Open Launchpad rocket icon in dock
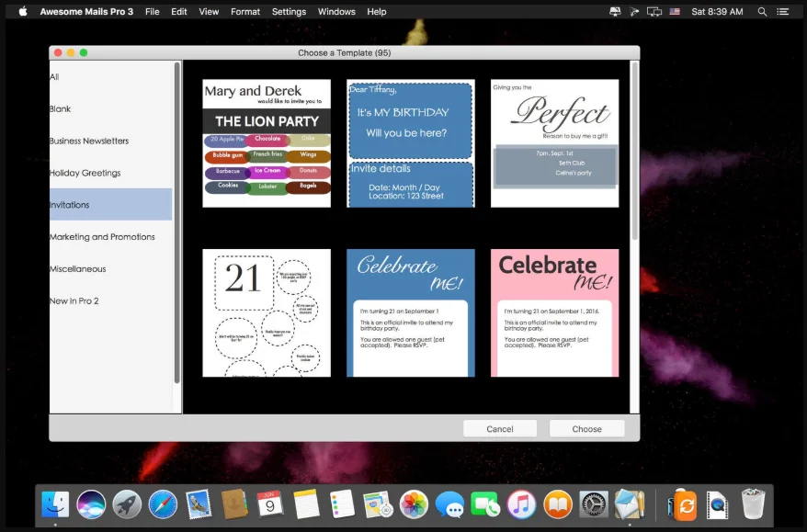This screenshot has width=807, height=532. 127,504
